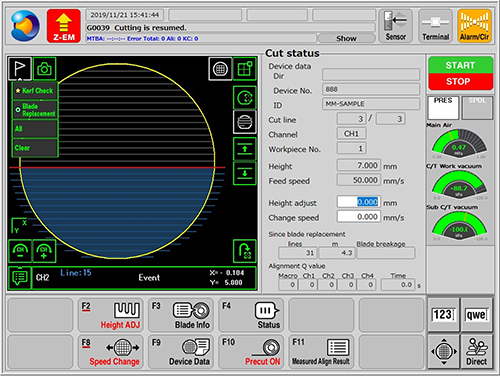Switch to the SPDL tab
Viewport: 500px width, 376px height.
pyautogui.click(x=477, y=107)
